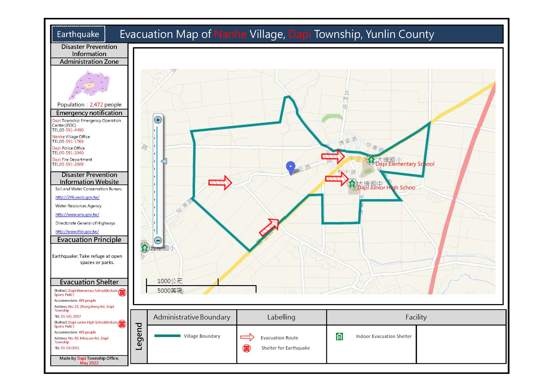Click Nanhe Village Office 'TEL:05-591-1769'

coord(68,142)
